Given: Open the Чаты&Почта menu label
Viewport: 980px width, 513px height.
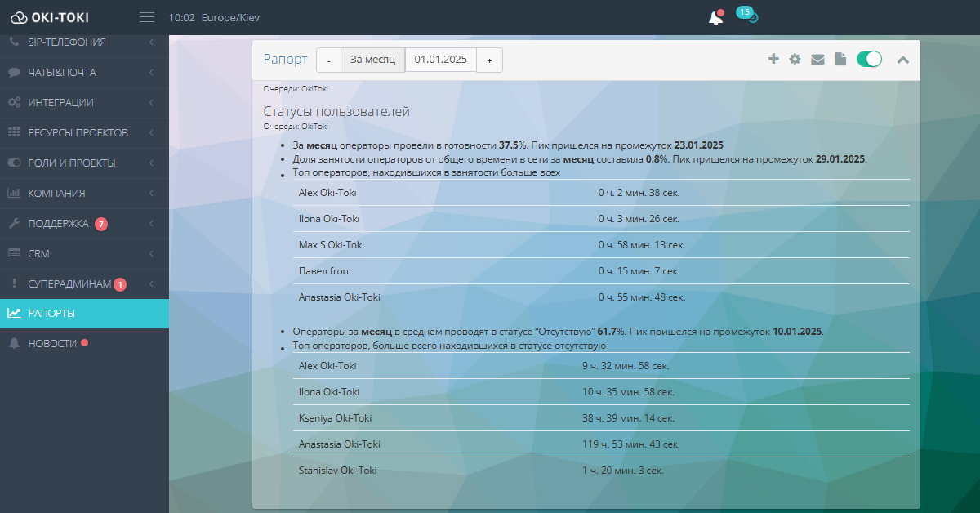Looking at the screenshot, I should (x=62, y=73).
